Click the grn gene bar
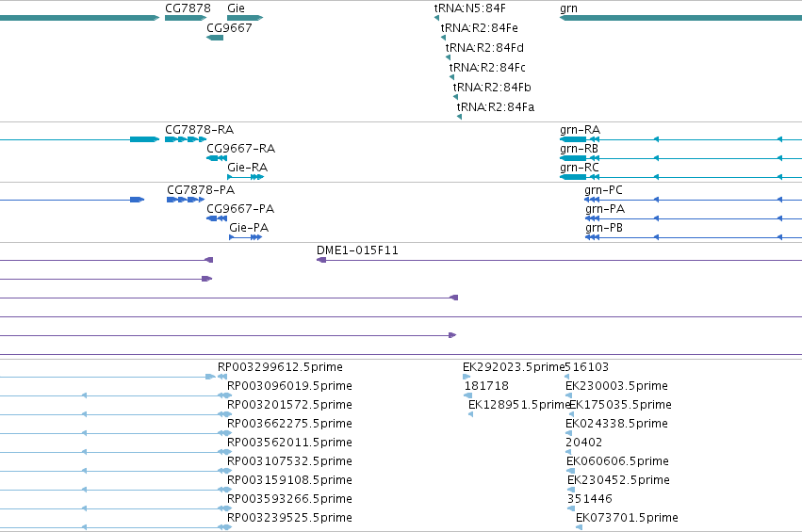802x532 pixels. point(680,18)
